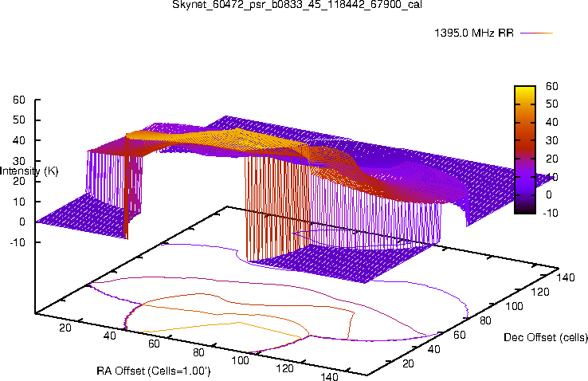Click the legend label 1395.0 MHz RR
Image resolution: width=588 pixels, height=381 pixels.
[474, 33]
